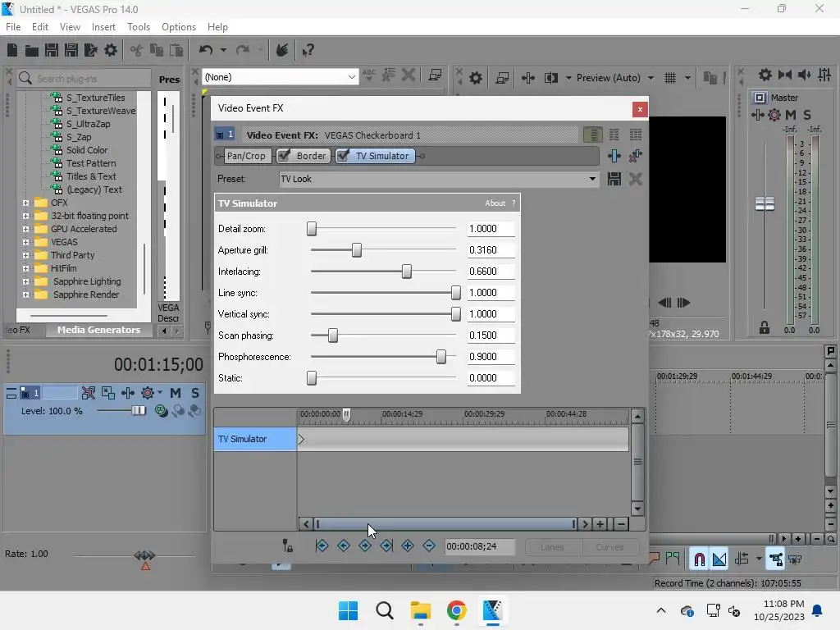Image resolution: width=840 pixels, height=630 pixels.
Task: Expand the Sapphire Lighting folder
Action: (25, 282)
